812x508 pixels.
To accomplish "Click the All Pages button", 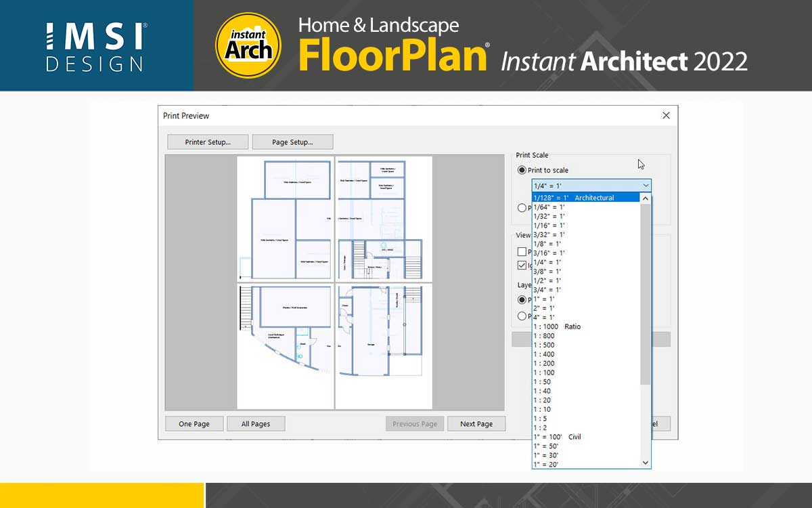I will pos(256,424).
